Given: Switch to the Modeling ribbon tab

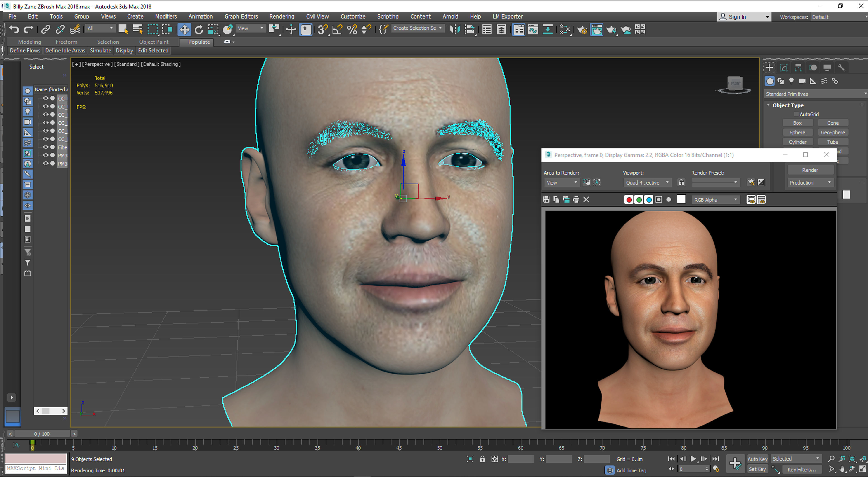Looking at the screenshot, I should (30, 42).
